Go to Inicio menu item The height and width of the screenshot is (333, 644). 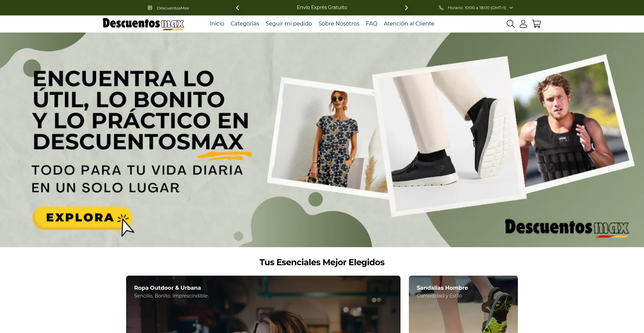(x=217, y=23)
